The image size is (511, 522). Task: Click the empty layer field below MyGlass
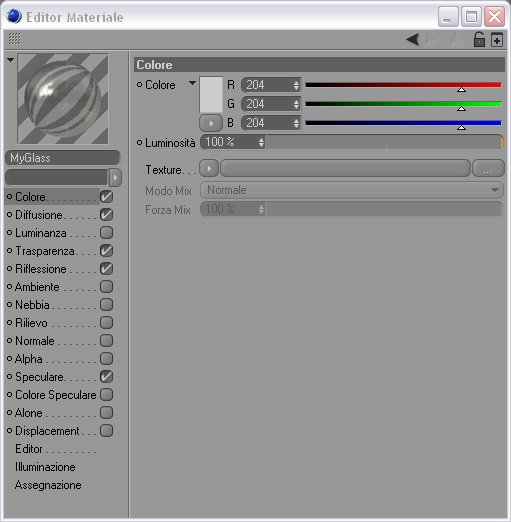coord(57,177)
